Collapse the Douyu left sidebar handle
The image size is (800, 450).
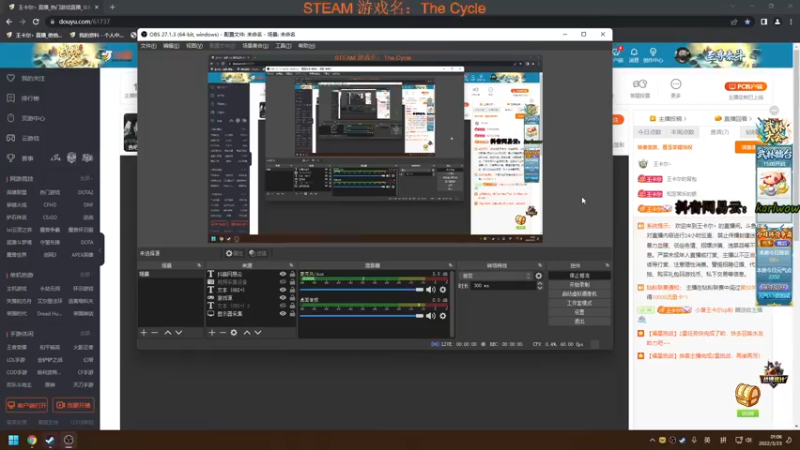pos(101,250)
